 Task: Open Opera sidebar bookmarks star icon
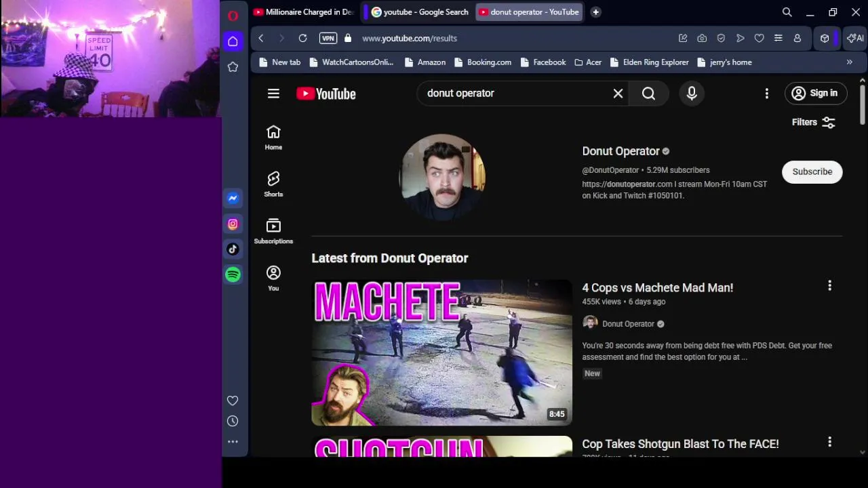[233, 66]
